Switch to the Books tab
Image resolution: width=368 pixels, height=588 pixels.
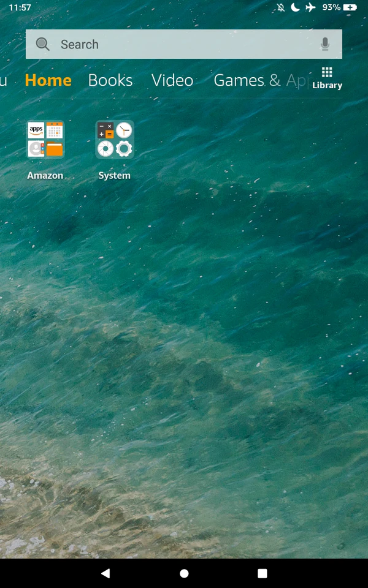[x=110, y=80]
